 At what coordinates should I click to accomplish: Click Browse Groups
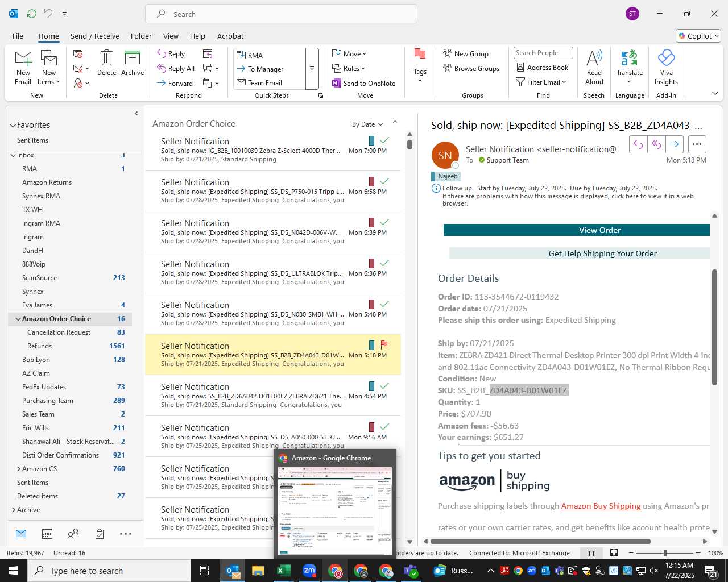[x=471, y=69]
